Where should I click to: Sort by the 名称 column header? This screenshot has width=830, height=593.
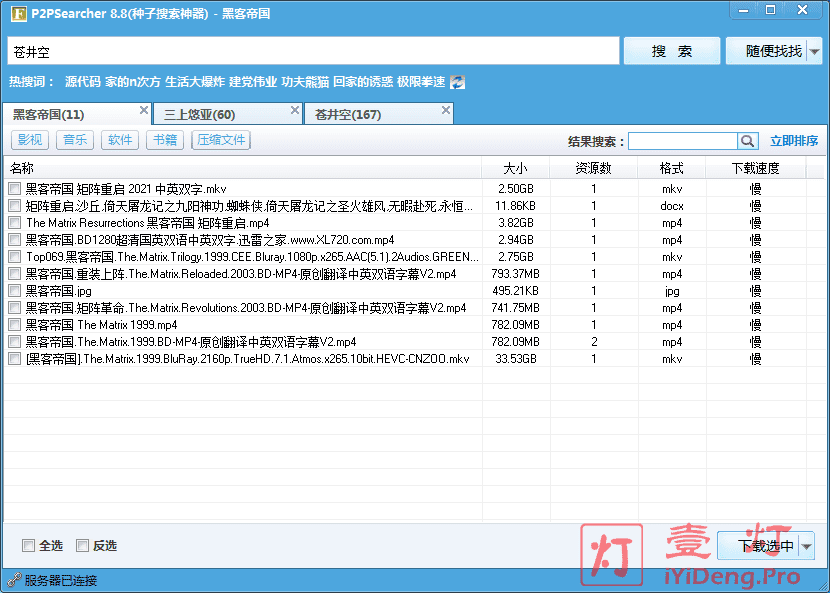[x=243, y=168]
